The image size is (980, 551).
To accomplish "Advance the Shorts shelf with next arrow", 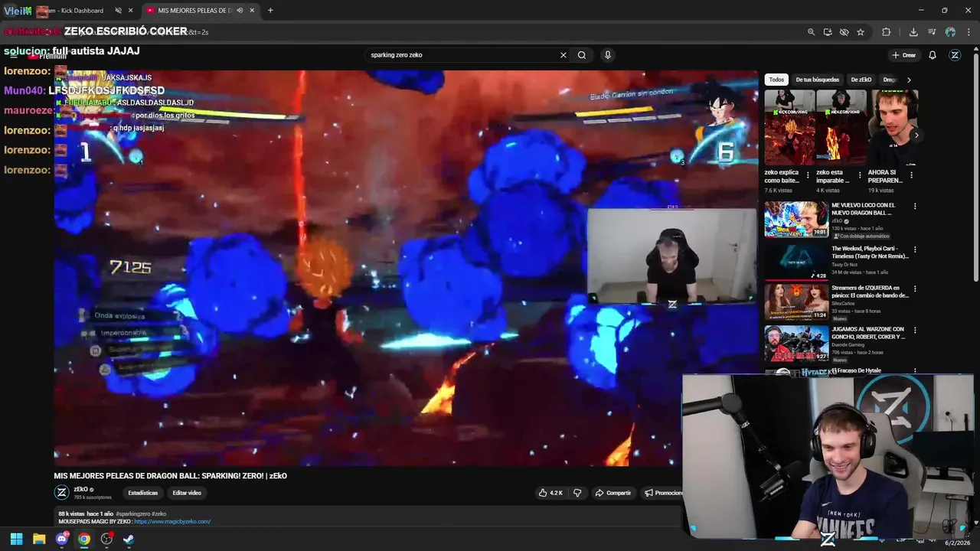I will (916, 135).
